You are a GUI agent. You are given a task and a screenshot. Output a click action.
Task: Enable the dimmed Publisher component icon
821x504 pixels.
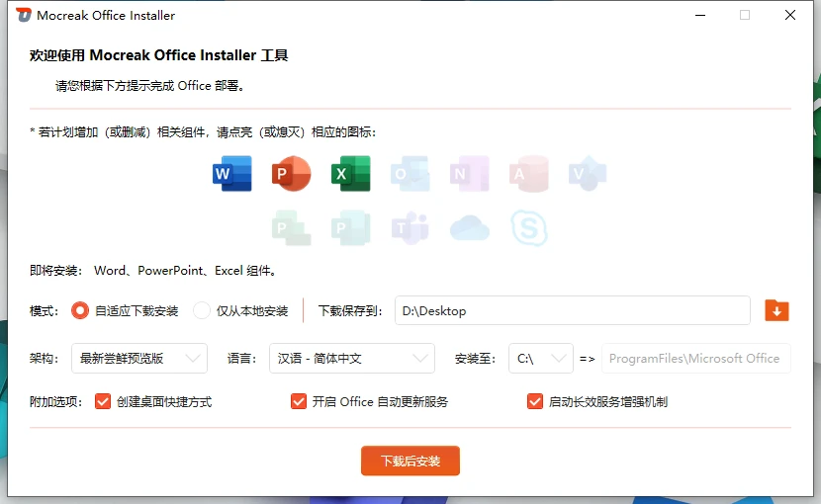tap(351, 227)
